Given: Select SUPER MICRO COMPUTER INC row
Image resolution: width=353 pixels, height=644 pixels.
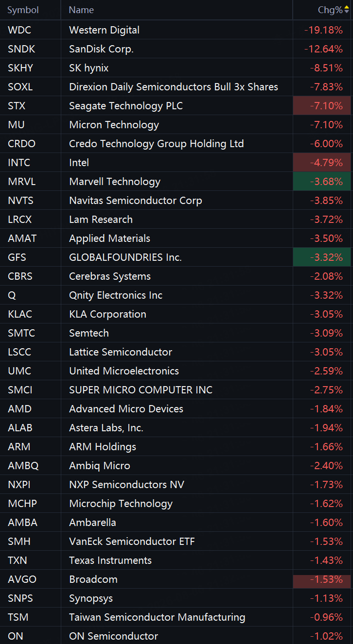Looking at the screenshot, I should click(x=176, y=390).
